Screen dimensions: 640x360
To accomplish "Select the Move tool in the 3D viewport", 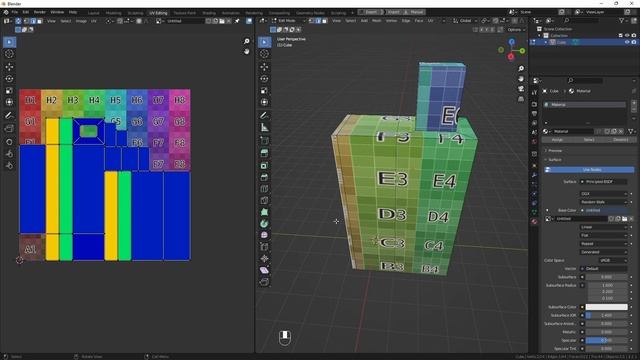I will coord(264,67).
